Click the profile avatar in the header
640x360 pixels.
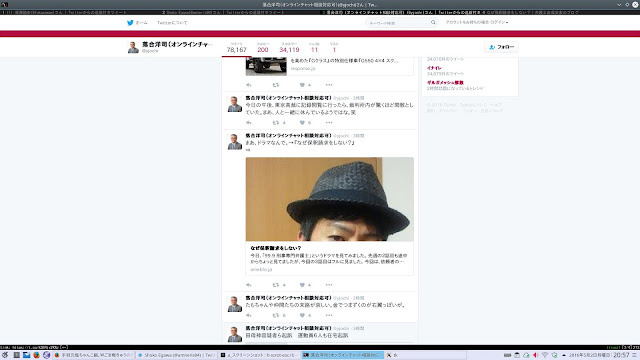tap(133, 47)
